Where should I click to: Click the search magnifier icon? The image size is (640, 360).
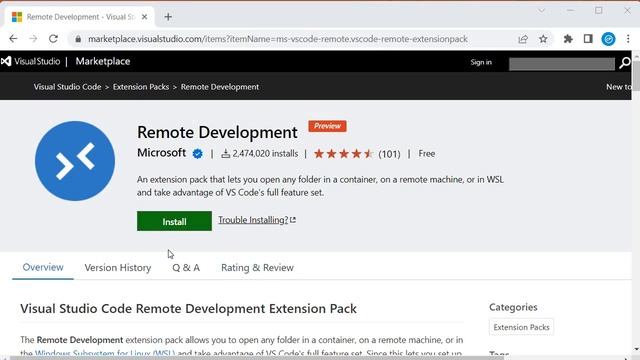click(624, 63)
